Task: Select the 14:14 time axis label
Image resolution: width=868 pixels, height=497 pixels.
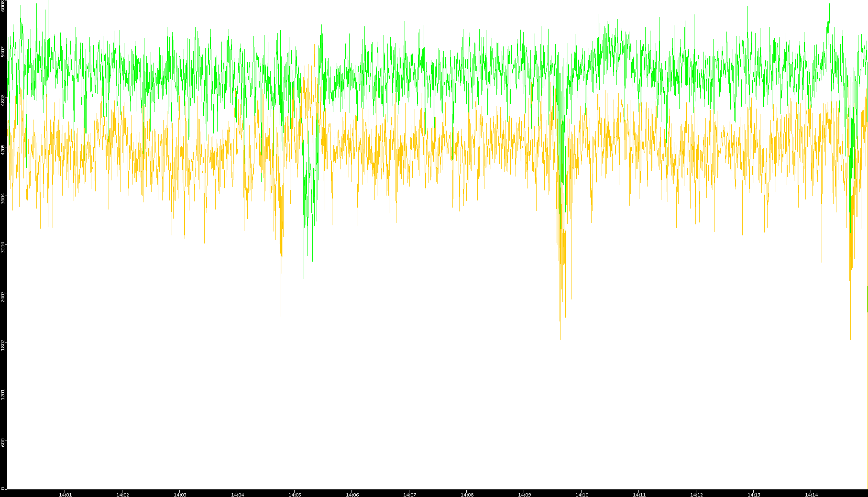Action: click(811, 495)
